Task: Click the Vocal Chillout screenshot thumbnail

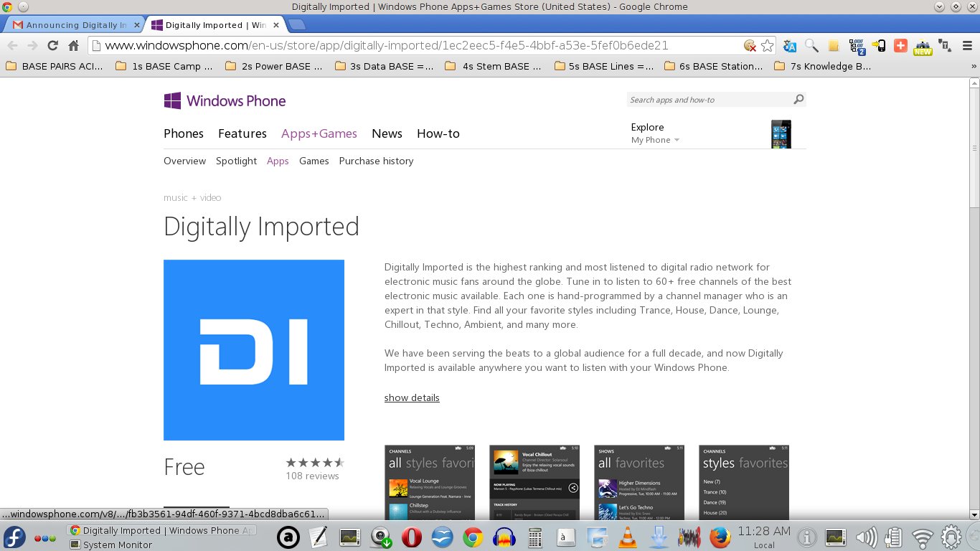Action: [x=534, y=482]
